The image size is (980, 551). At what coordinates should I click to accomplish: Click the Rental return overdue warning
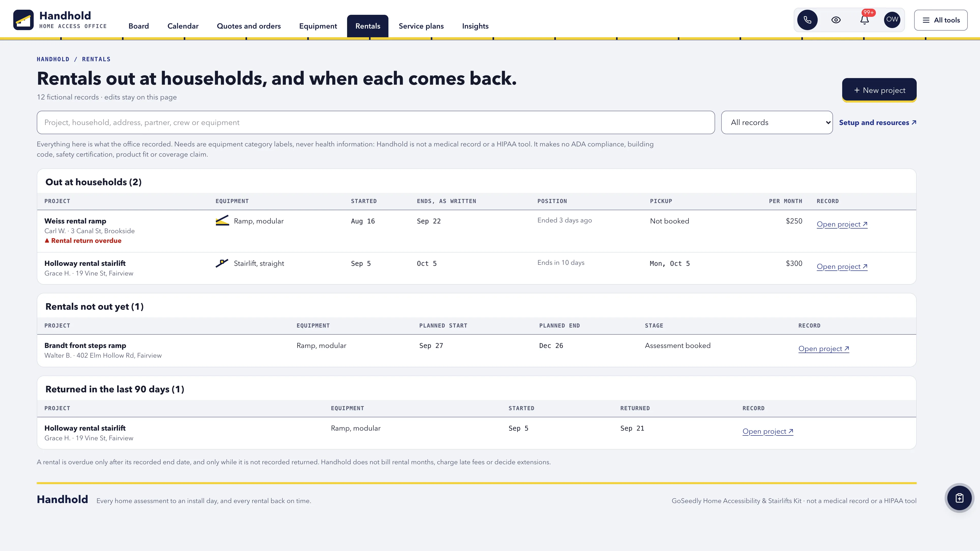83,241
